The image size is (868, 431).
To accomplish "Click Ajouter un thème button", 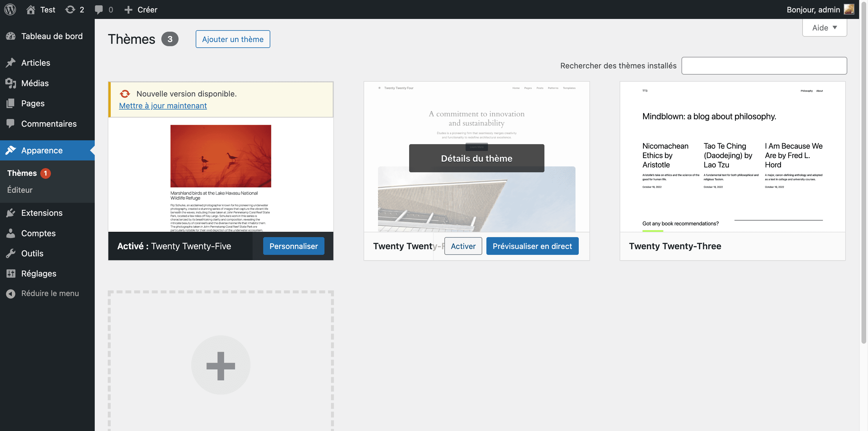I will coord(233,39).
